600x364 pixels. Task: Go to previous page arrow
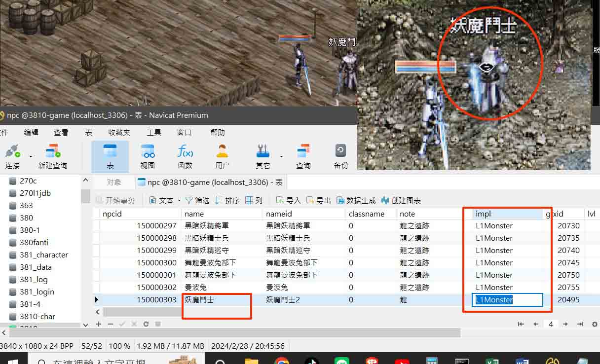point(535,324)
